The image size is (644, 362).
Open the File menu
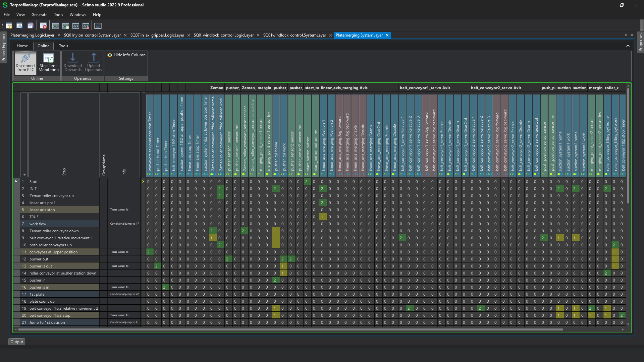[x=7, y=15]
